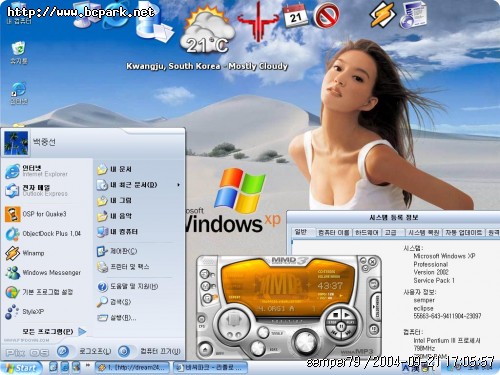Open My Computer icon in the top dock

coord(85,15)
